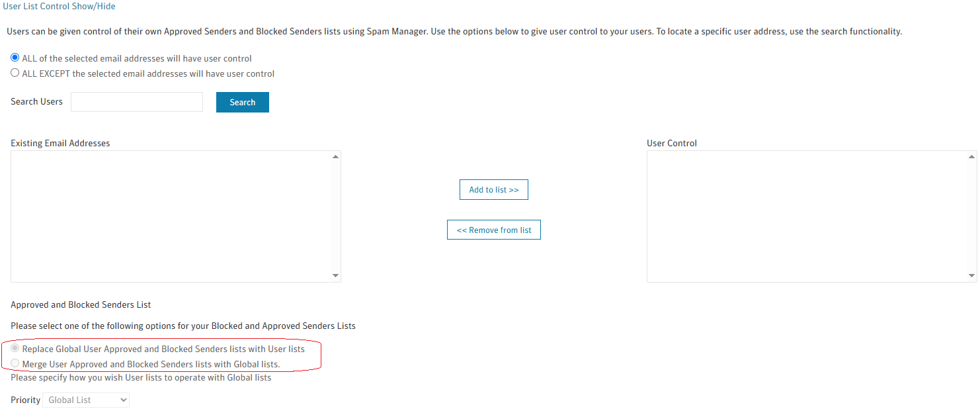This screenshot has width=980, height=411.
Task: Click the << Remove from list button
Action: click(494, 230)
